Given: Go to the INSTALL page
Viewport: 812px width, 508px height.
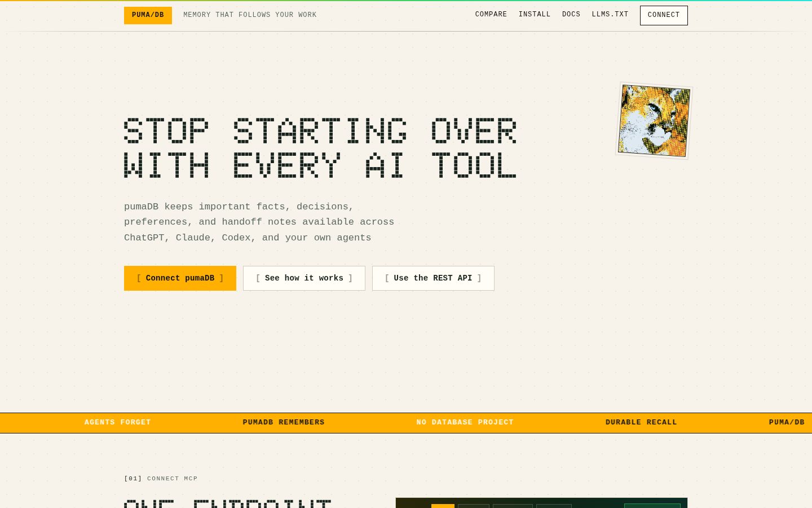Looking at the screenshot, I should [534, 15].
